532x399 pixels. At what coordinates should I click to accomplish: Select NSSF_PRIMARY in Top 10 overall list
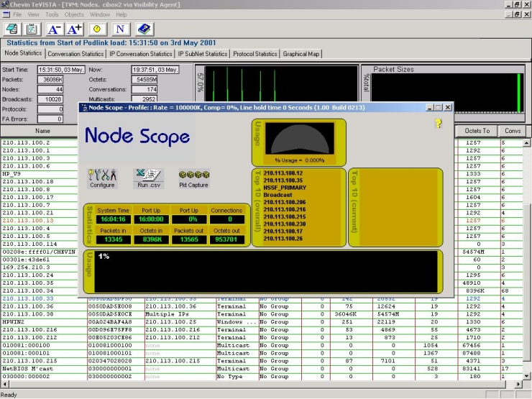pyautogui.click(x=285, y=188)
